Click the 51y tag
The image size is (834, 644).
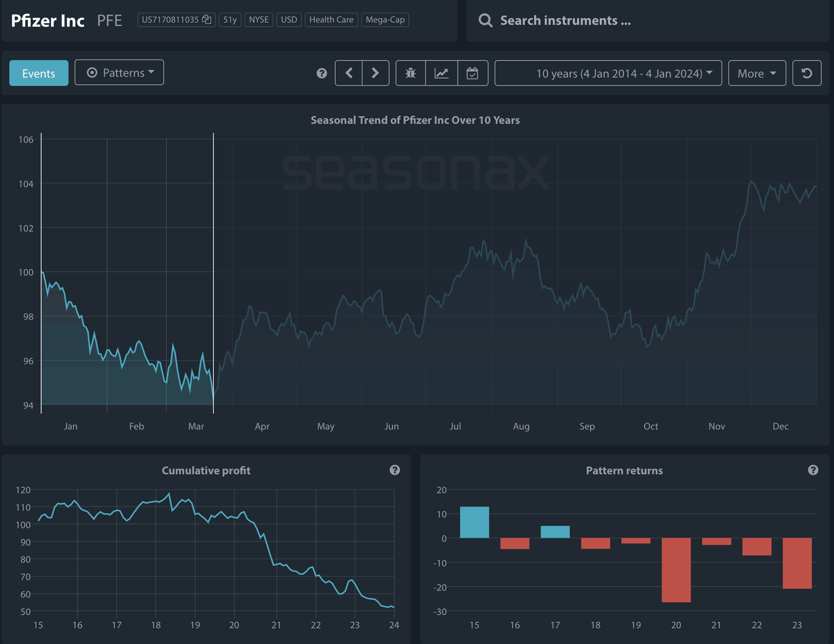pos(230,20)
